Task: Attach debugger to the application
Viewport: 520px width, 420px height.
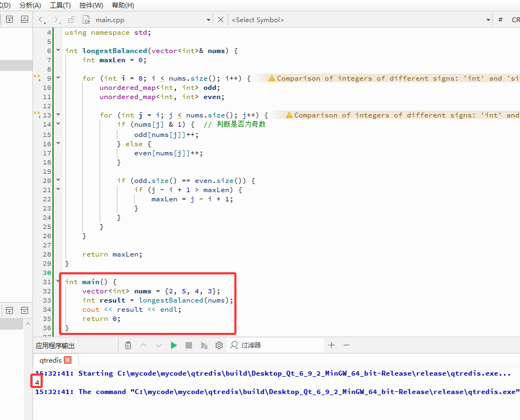Action: (205, 345)
